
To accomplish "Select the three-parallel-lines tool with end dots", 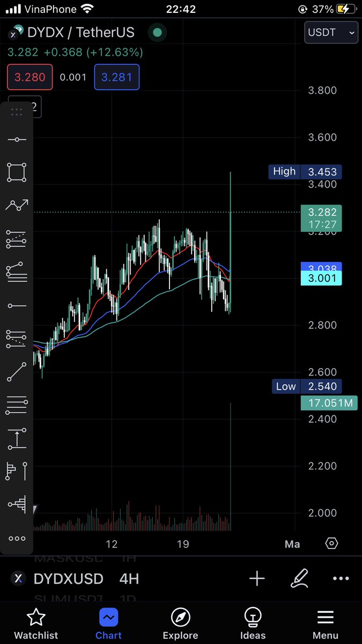I will 17,405.
